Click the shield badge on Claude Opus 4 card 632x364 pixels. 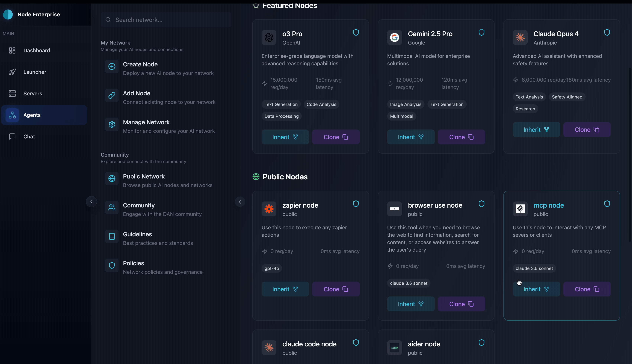tap(607, 32)
